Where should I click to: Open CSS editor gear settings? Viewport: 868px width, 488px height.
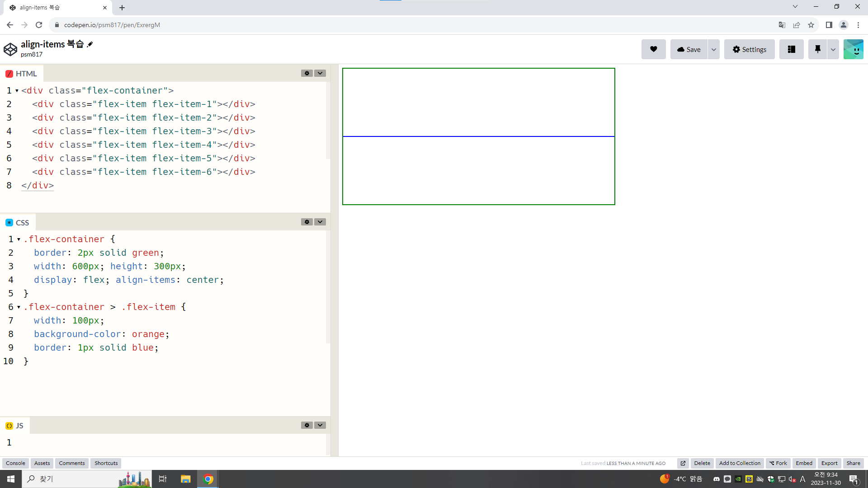click(307, 222)
